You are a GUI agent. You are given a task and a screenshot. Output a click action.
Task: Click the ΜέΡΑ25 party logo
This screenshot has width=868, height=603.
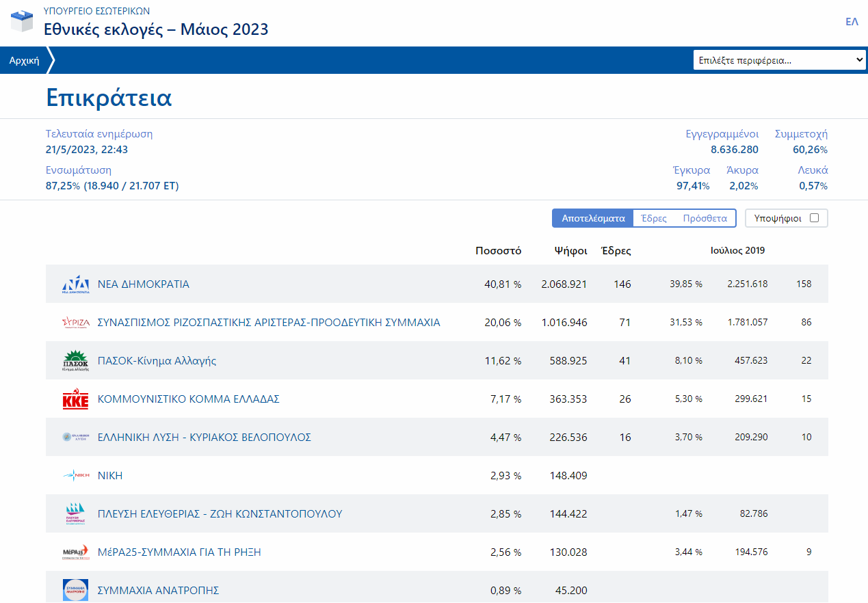click(75, 552)
